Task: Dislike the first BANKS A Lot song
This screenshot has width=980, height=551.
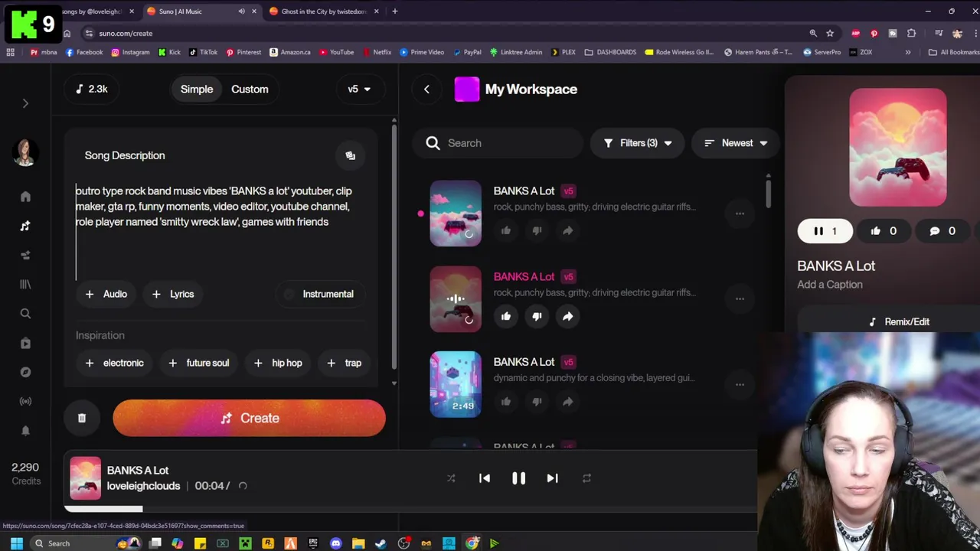Action: coord(537,230)
